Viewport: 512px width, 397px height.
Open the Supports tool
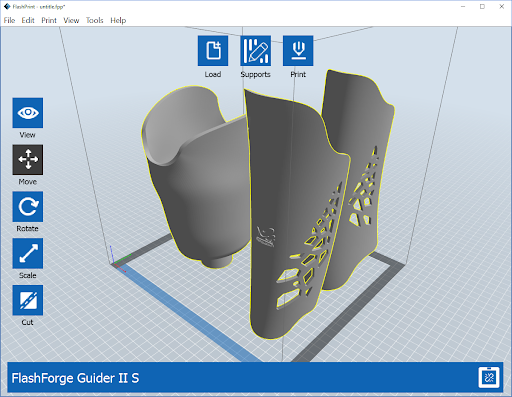pos(255,51)
